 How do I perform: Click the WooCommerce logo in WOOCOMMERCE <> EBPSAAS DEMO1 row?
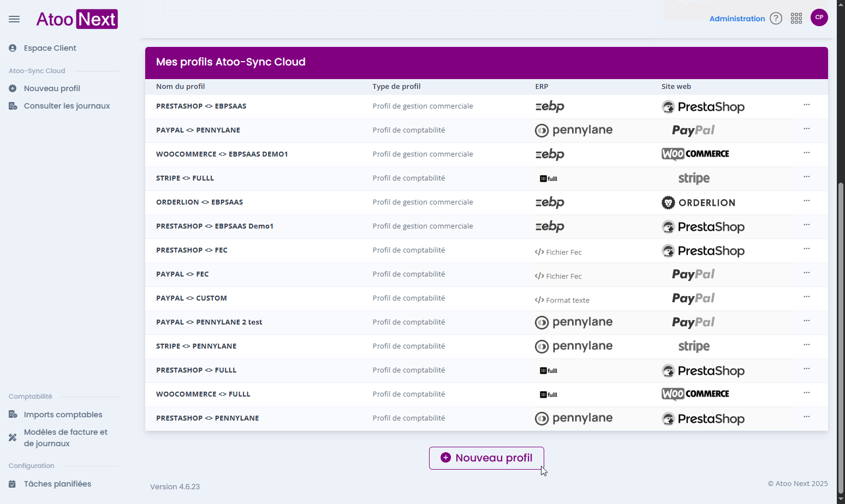(695, 154)
